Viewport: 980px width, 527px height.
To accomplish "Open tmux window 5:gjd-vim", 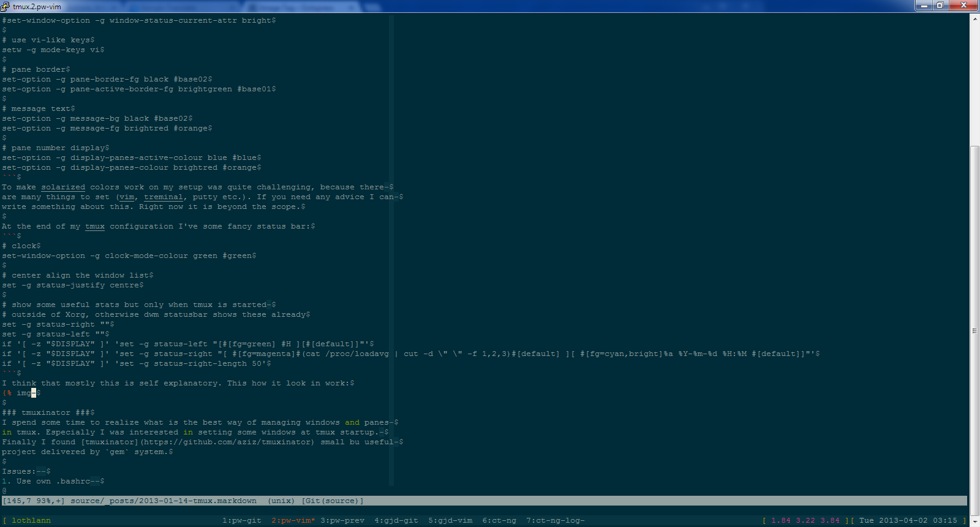I will (450, 520).
